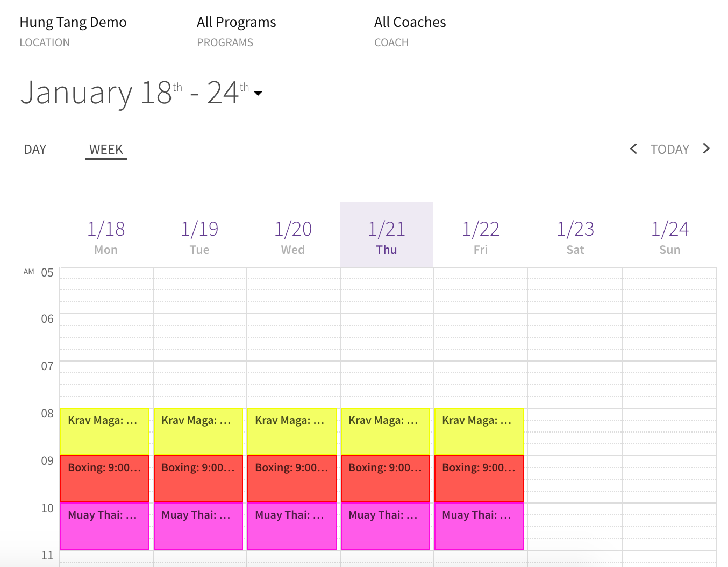
Task: Select the WEEK view tab
Action: tap(106, 150)
